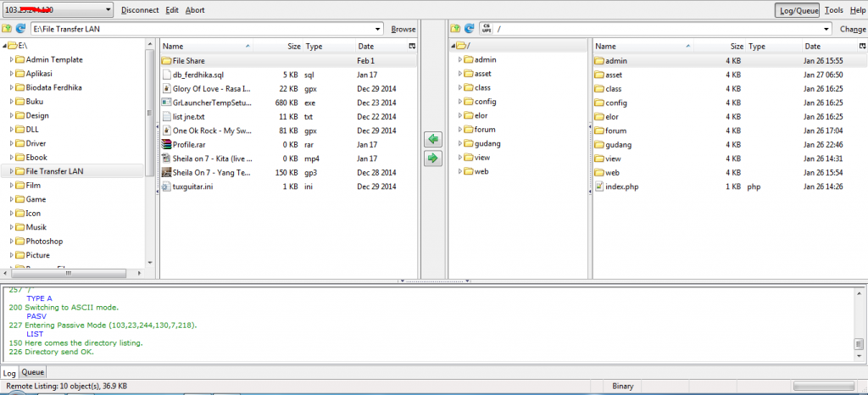This screenshot has height=395, width=868.
Task: Expand the Musik tree folder
Action: coord(12,227)
